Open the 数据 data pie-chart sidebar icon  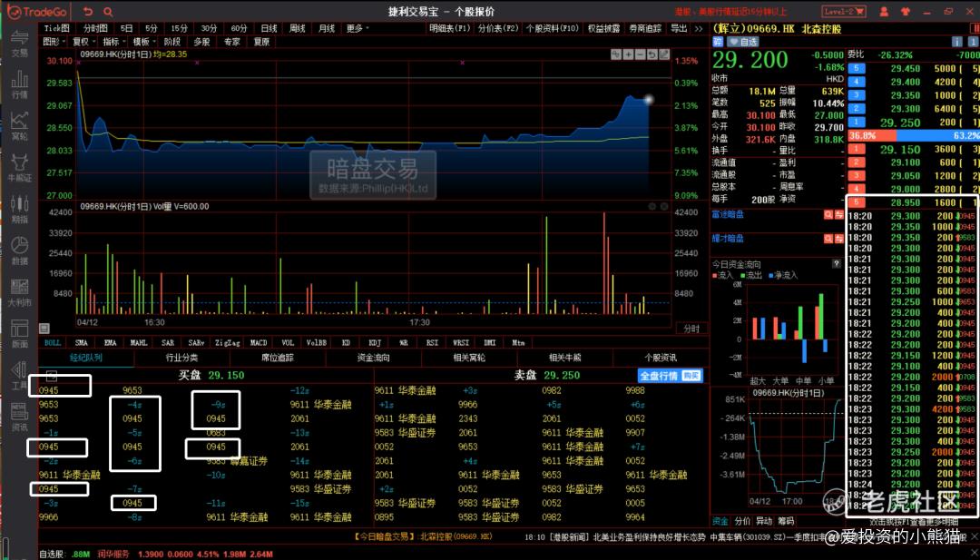pos(20,251)
